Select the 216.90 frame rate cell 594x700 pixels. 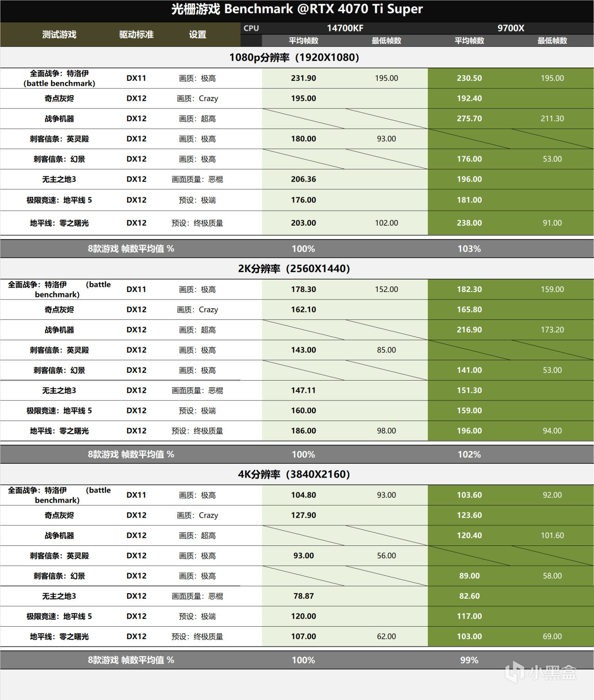(469, 330)
